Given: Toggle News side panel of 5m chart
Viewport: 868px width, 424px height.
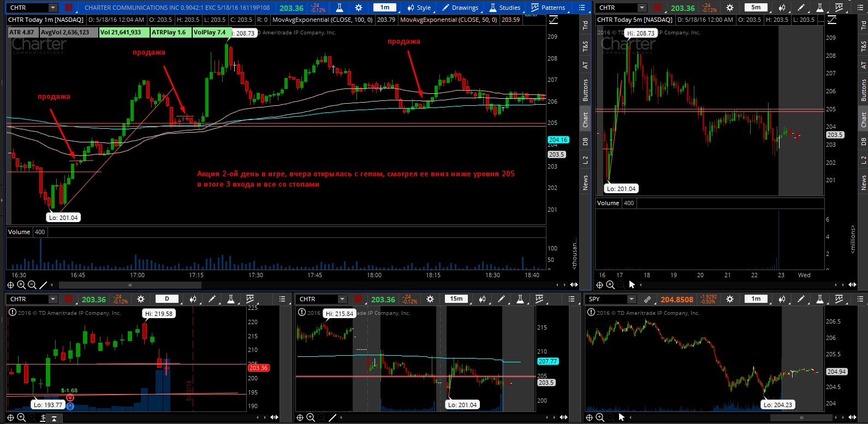Looking at the screenshot, I should (x=863, y=182).
